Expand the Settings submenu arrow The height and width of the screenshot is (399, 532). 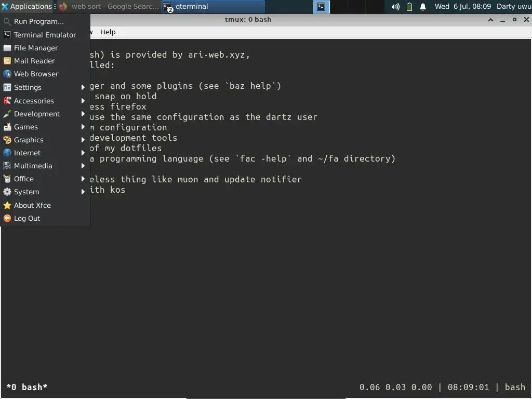click(83, 87)
